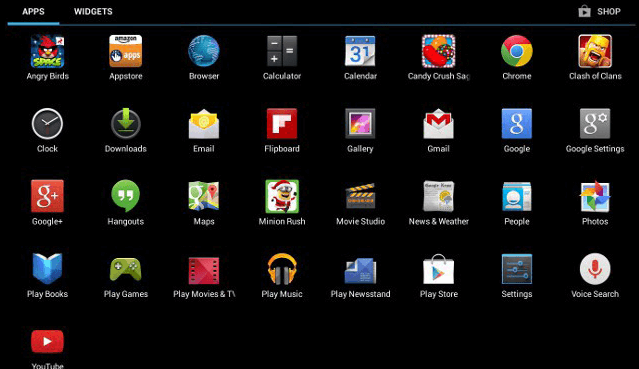
Task: Launch the Google+ app
Action: (47, 197)
